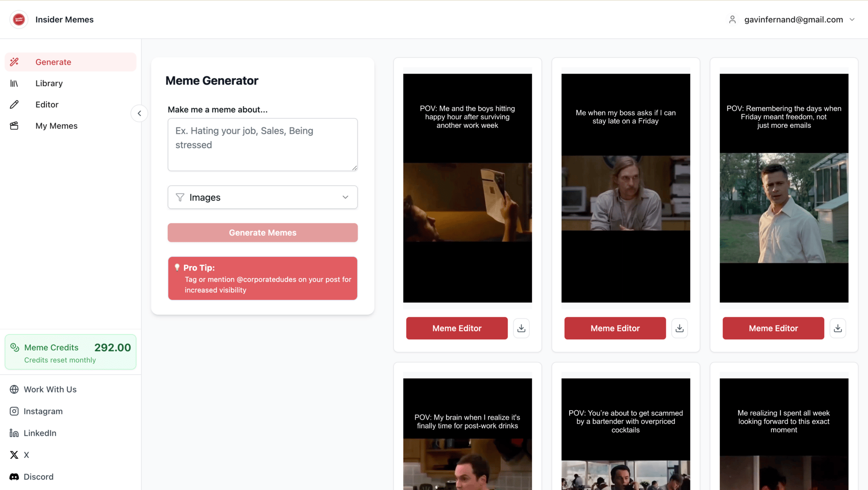Open the X social link
The height and width of the screenshot is (490, 868).
tap(26, 455)
